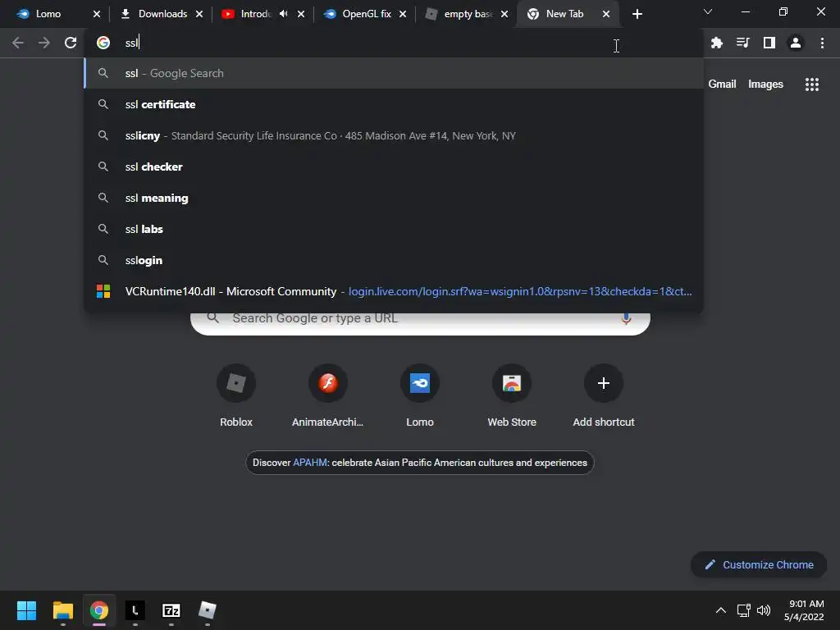Open the Lomo shortcut tile

420,396
